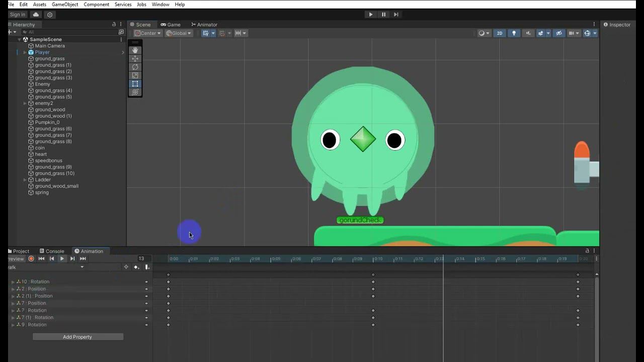Viewport: 644px width, 362px height.
Task: Click the Add Keyframe icon in Animation panel
Action: (x=136, y=267)
